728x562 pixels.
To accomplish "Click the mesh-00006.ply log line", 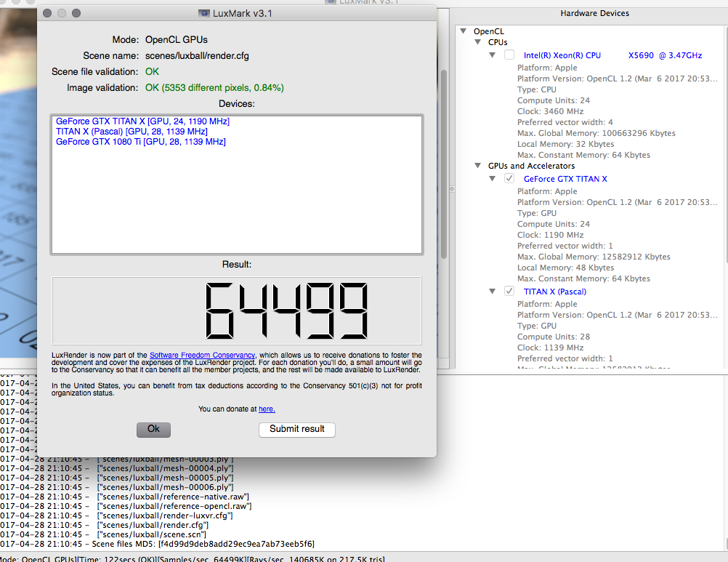I will [x=117, y=487].
